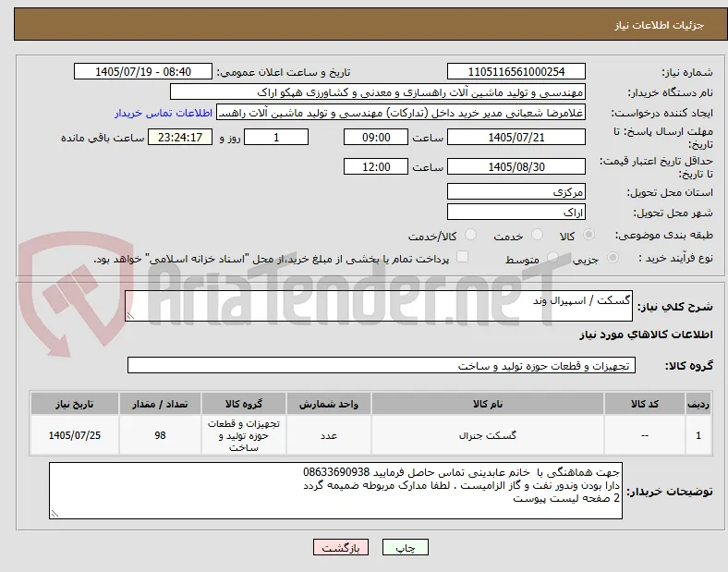Screen dimensions: 728x572
Task: Click the بازگشت back button
Action: (x=341, y=547)
